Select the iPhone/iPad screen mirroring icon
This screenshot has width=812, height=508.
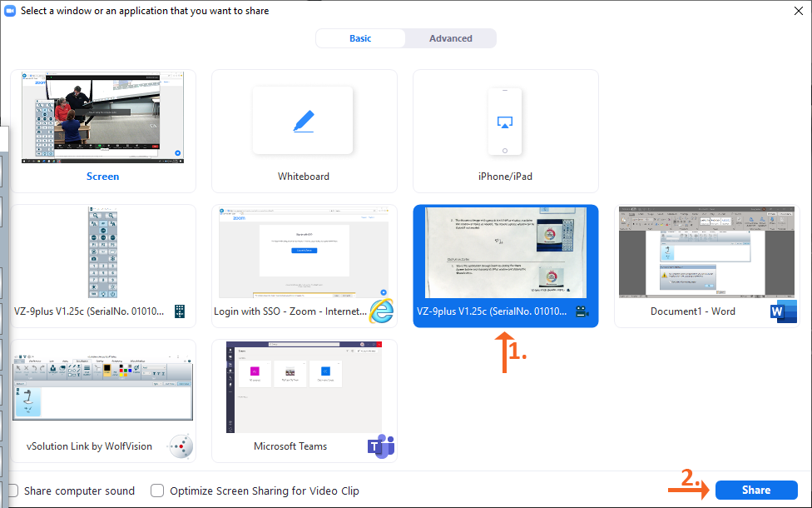coord(504,120)
